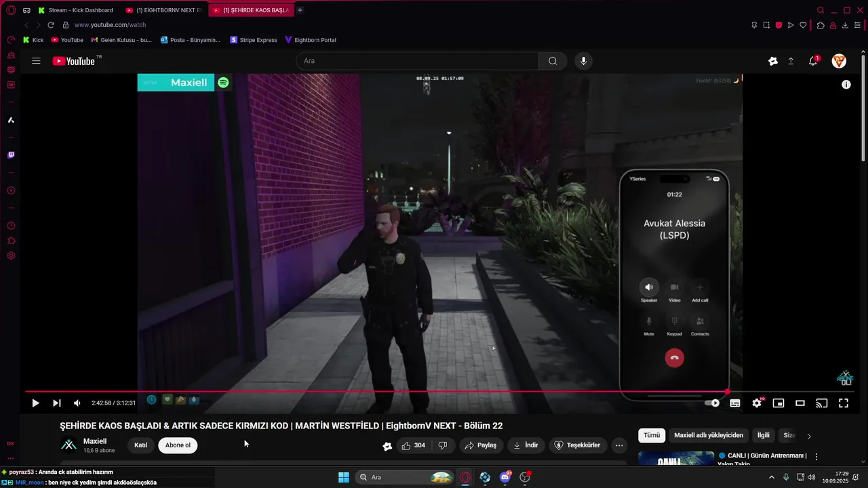Image resolution: width=868 pixels, height=488 pixels.
Task: Toggle subtitles captions button
Action: [735, 403]
